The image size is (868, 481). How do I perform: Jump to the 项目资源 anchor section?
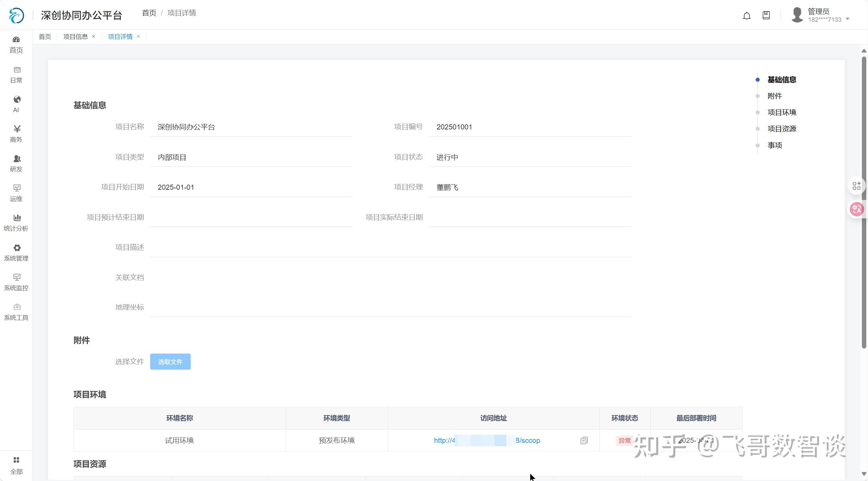click(782, 128)
